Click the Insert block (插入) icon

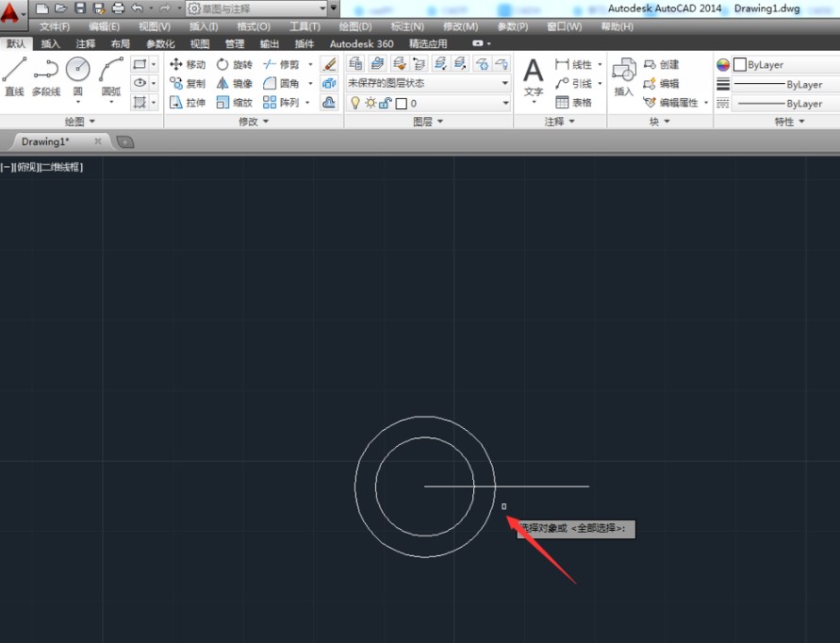[623, 77]
